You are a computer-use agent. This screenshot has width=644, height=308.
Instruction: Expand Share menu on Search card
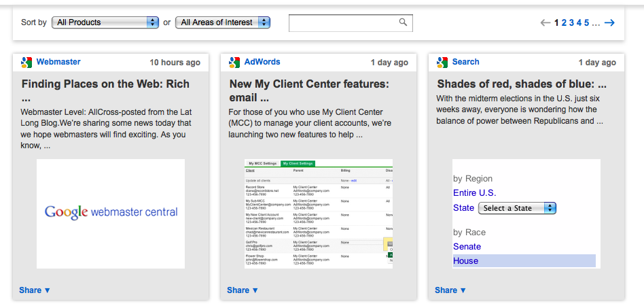[450, 290]
